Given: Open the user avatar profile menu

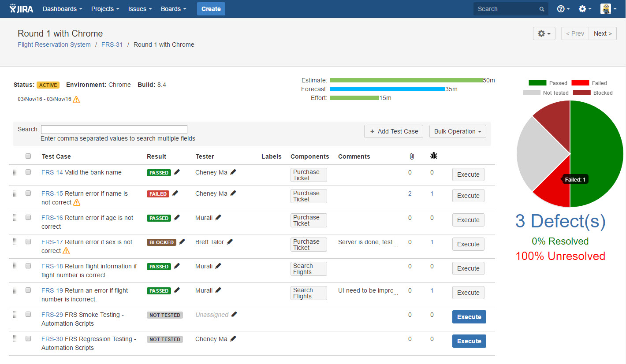Looking at the screenshot, I should pos(608,9).
